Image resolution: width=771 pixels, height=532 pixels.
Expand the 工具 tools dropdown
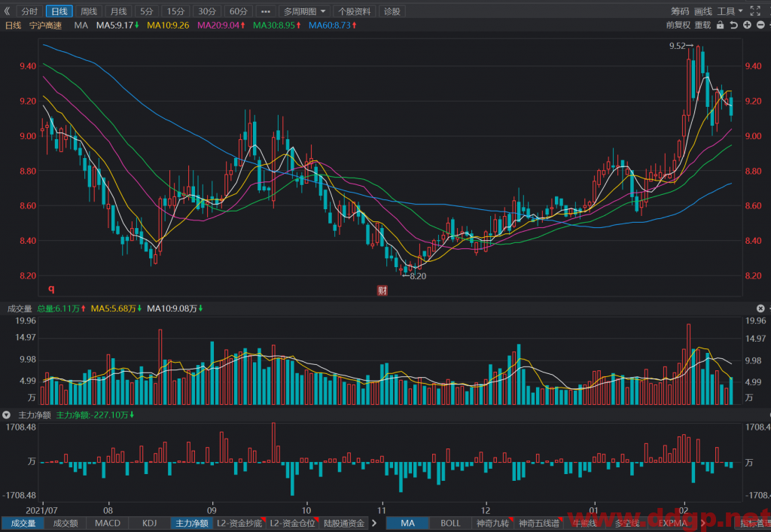[x=730, y=11]
